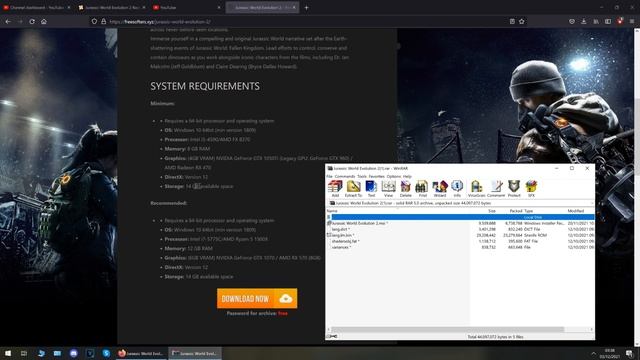Viewport: 640px width, 360px height.
Task: Click the Comment icon in WinRAR toolbar
Action: pyautogui.click(x=496, y=189)
